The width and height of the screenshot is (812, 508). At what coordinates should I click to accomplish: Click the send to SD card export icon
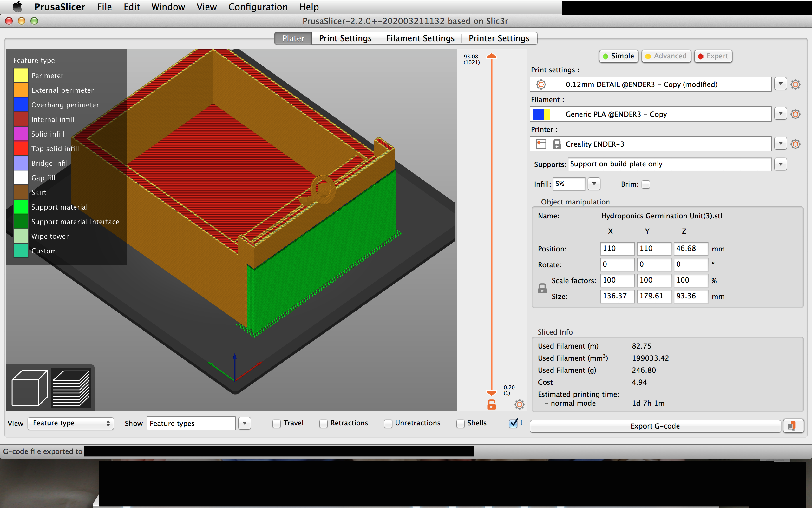tap(793, 426)
